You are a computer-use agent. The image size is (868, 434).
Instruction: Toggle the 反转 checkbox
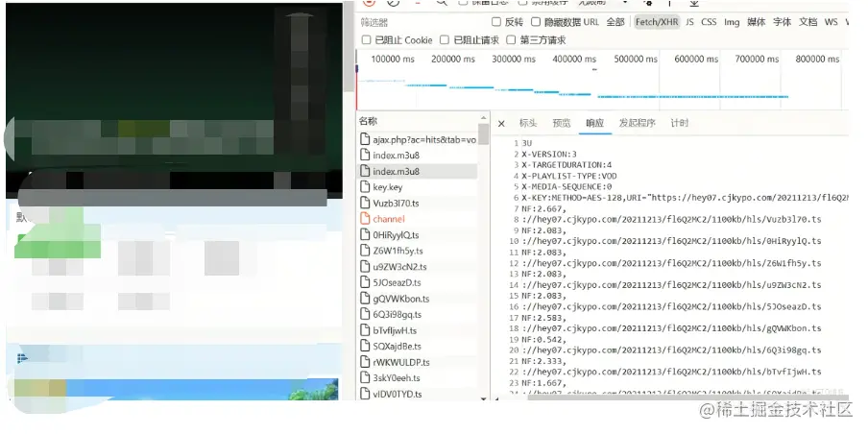pos(496,22)
